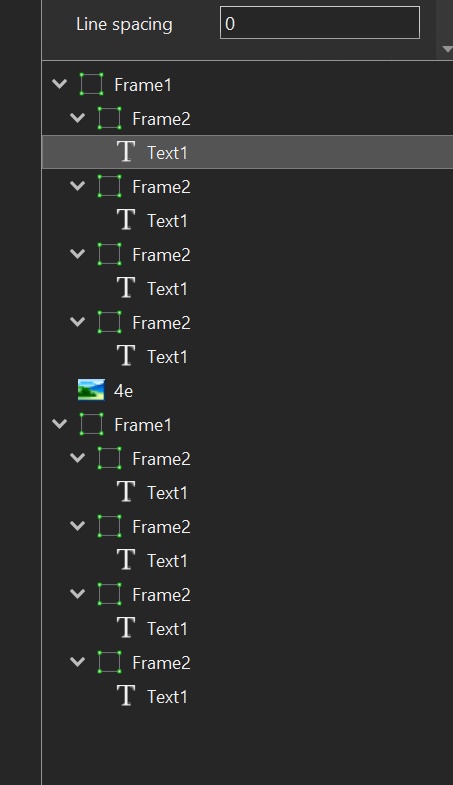The height and width of the screenshot is (785, 453).
Task: Collapse the Frame2 directly above 4e item
Action: 78,322
